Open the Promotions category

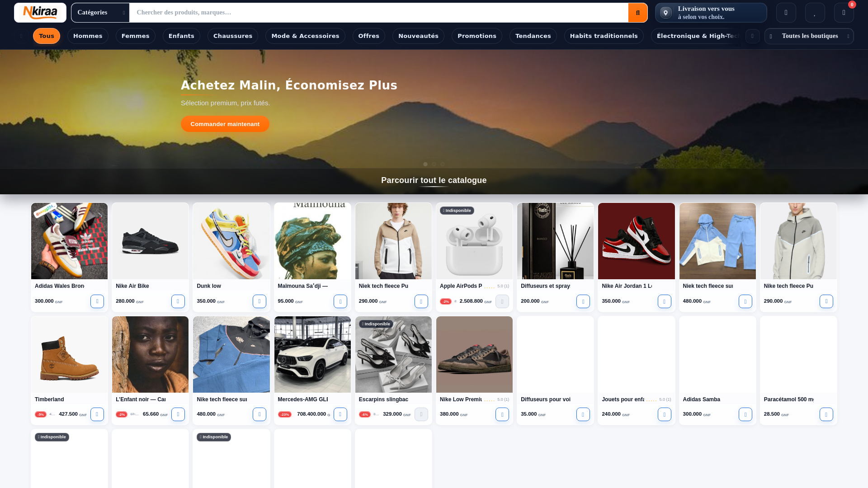coord(477,36)
